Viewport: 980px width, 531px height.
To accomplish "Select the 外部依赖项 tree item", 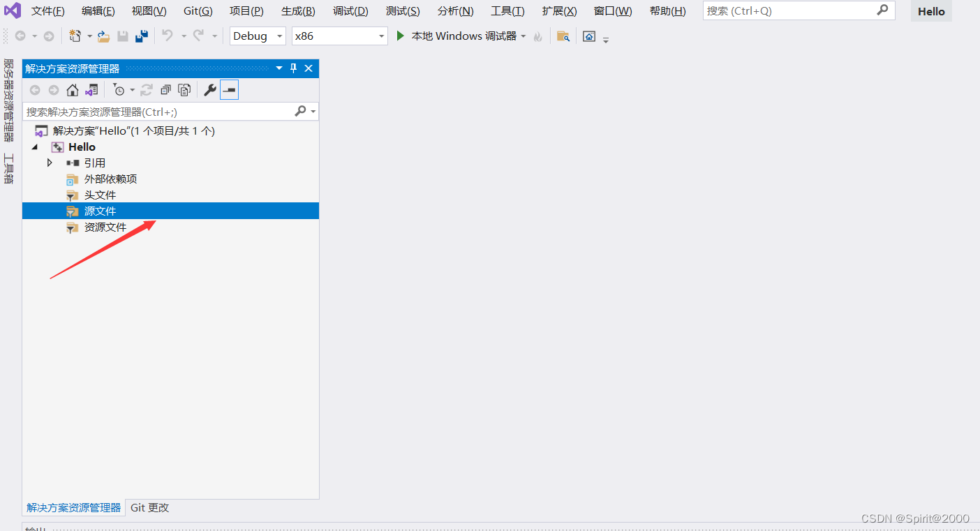I will click(110, 179).
